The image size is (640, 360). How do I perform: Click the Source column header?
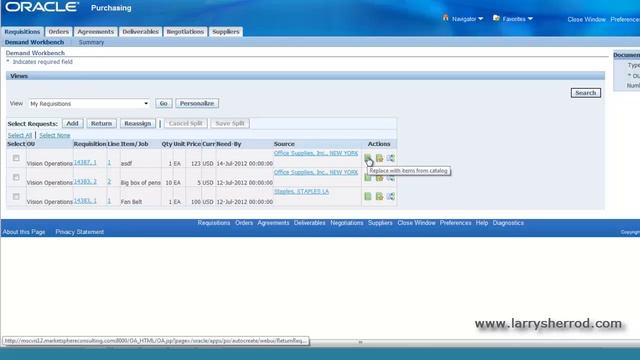[x=284, y=144]
